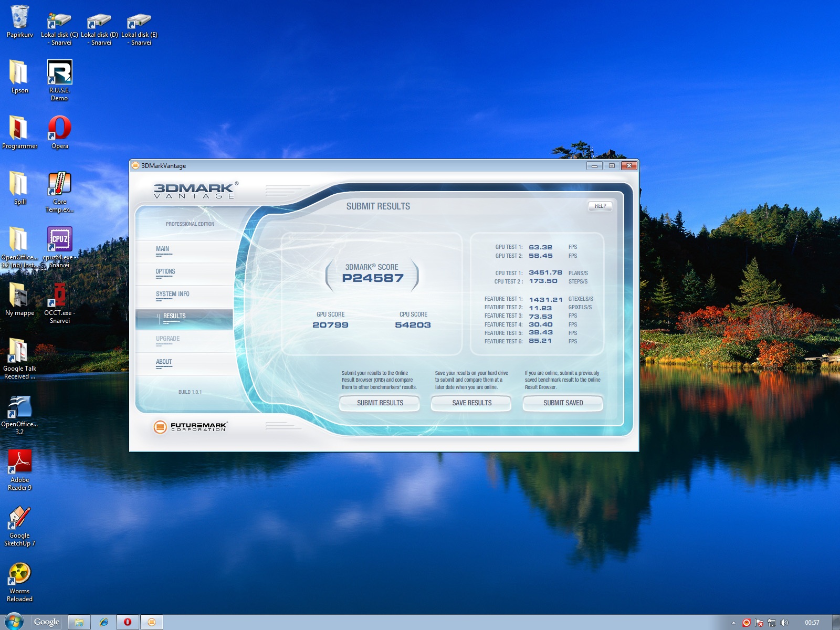Launch the R.U.S.E. Demo shortcut
The width and height of the screenshot is (840, 630).
[59, 80]
